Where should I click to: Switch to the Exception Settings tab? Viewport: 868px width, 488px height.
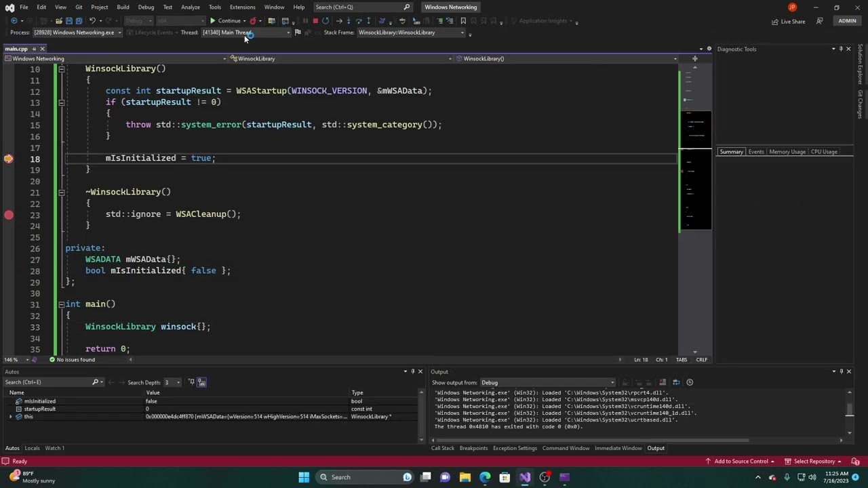click(515, 448)
